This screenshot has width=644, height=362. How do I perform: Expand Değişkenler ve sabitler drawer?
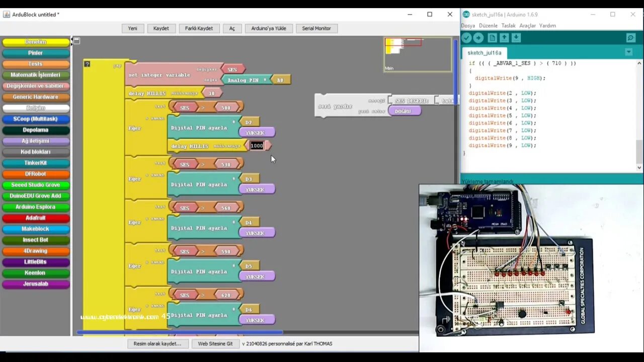pos(36,86)
